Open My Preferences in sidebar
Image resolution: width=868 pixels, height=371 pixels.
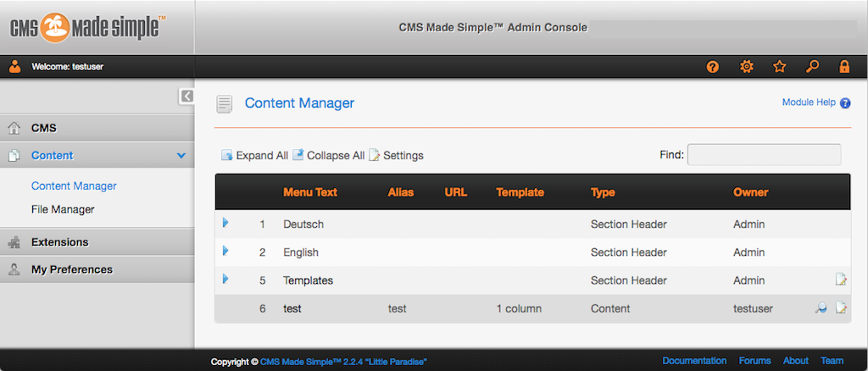click(71, 269)
